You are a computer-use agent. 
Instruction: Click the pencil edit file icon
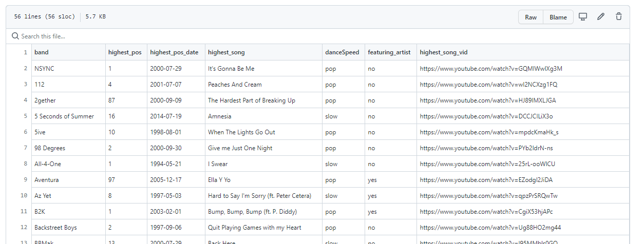[x=601, y=17]
